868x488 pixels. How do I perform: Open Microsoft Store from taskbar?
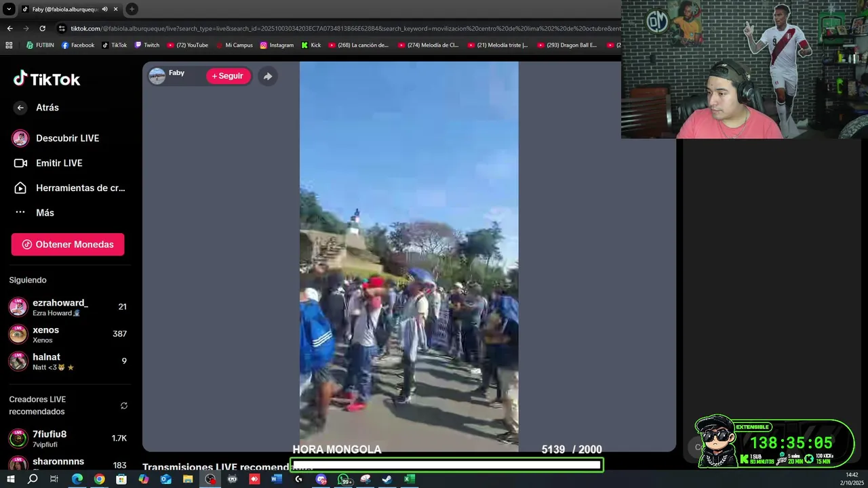tap(121, 479)
